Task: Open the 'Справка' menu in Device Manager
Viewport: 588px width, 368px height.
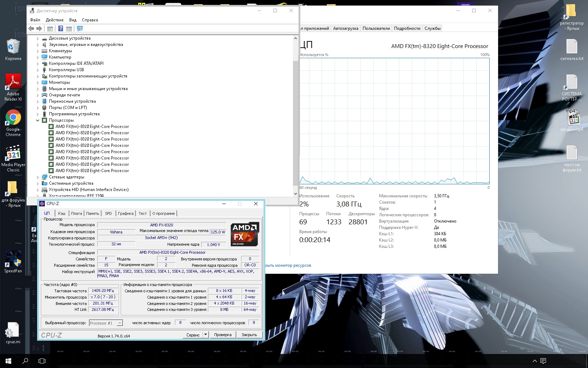Action: click(x=90, y=20)
